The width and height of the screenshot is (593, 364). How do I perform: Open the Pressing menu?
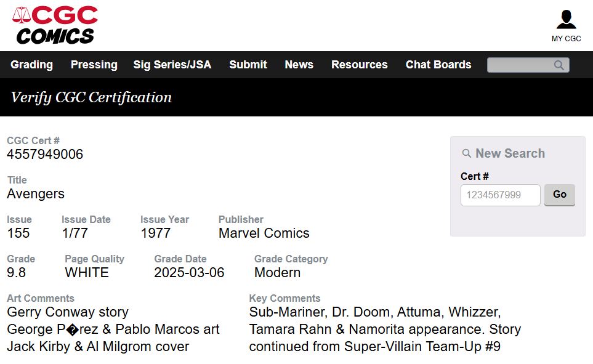[x=94, y=65]
